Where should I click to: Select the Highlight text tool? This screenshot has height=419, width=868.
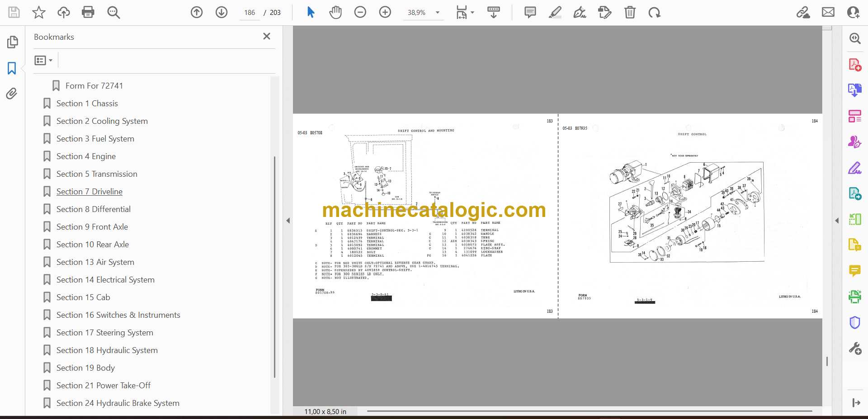555,12
